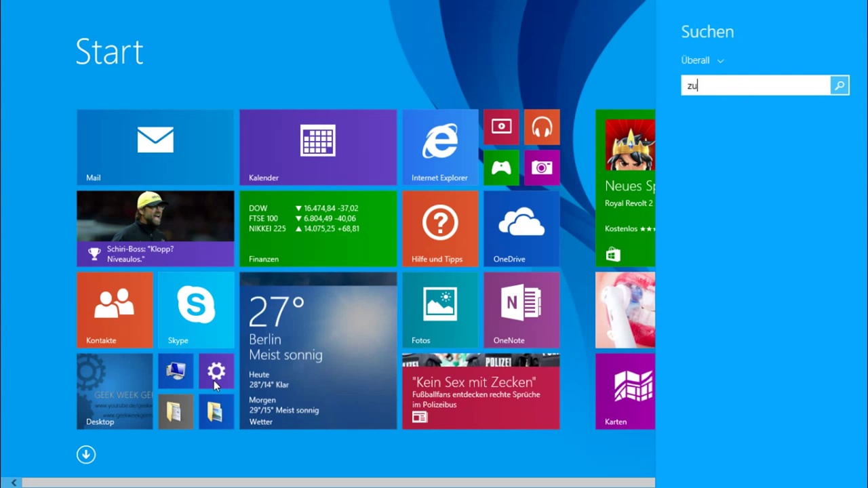Viewport: 868px width, 488px height.
Task: Open the Mail tile
Action: point(155,147)
